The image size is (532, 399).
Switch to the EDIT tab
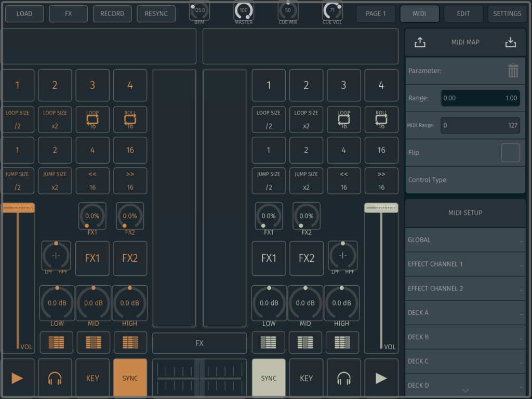463,14
